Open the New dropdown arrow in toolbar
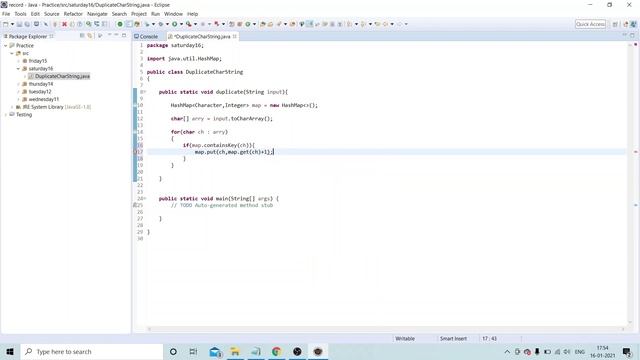Image resolution: width=640 pixels, height=360 pixels. [12, 24]
